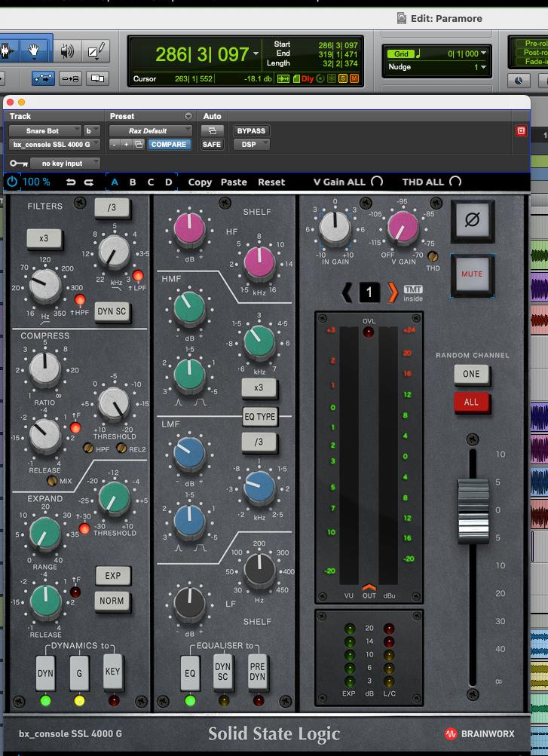Image resolution: width=548 pixels, height=756 pixels.
Task: Click the compressor HPF screw control
Action: tap(88, 448)
